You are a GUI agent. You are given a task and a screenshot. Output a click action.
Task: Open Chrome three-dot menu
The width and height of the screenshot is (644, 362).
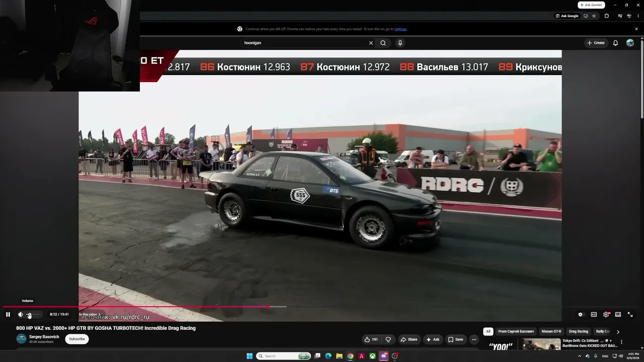(637, 16)
